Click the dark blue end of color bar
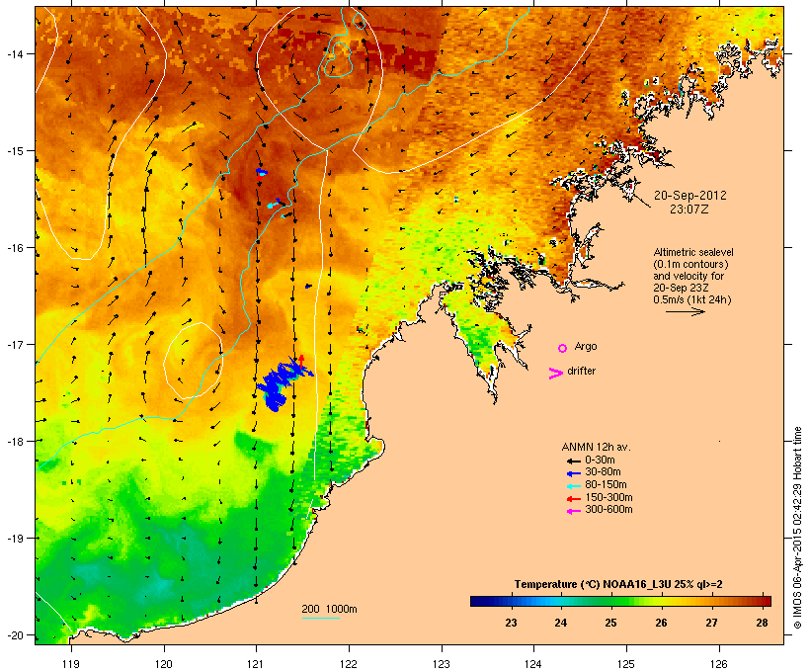 pyautogui.click(x=476, y=601)
